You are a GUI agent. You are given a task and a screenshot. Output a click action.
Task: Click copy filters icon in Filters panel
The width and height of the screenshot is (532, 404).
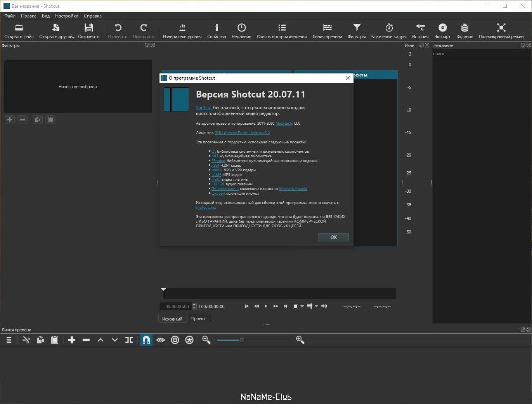pos(37,120)
